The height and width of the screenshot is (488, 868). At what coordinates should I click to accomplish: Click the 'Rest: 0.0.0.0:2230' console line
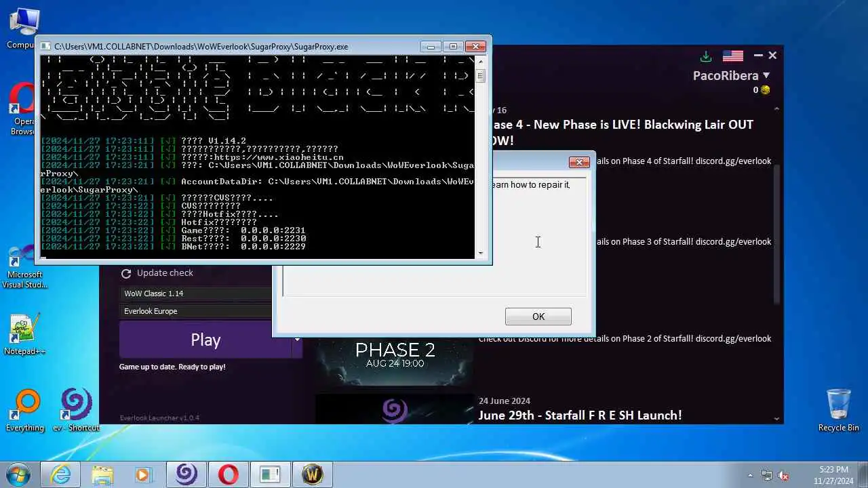click(x=173, y=238)
